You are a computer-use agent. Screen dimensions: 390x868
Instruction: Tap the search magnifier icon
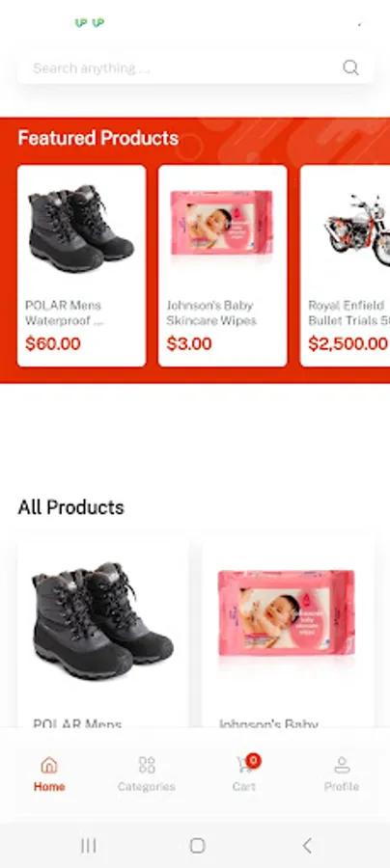tap(350, 68)
